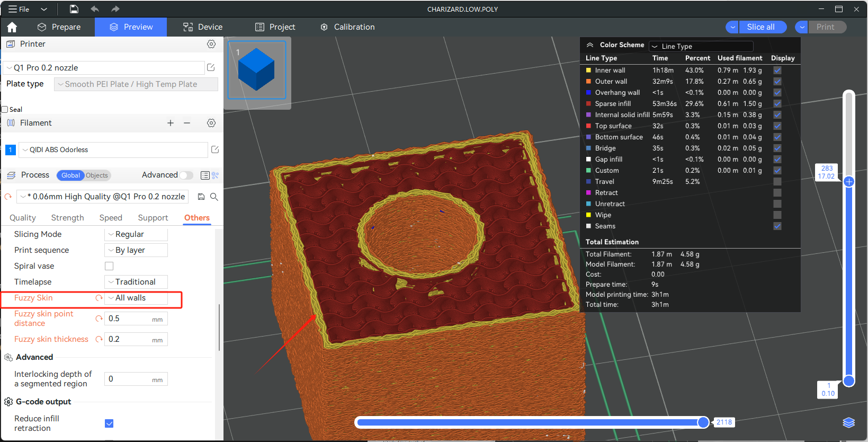Enable the Spiral vase checkbox
This screenshot has height=442, width=868.
[x=109, y=266]
